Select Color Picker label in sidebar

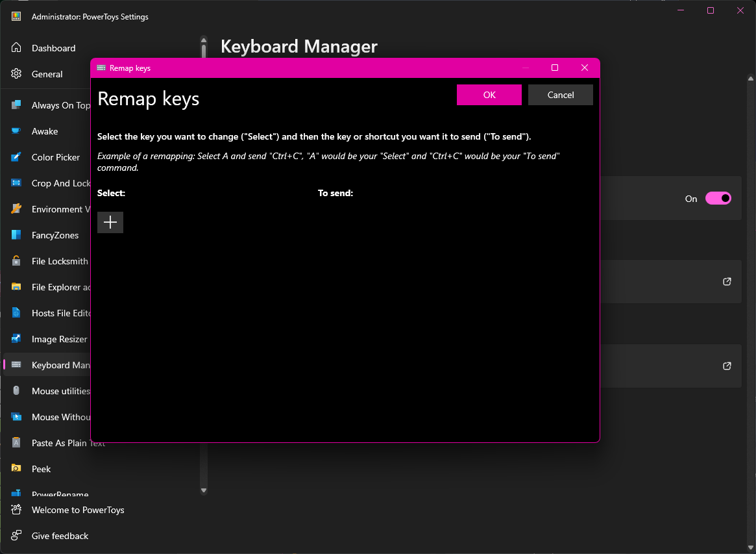click(56, 157)
